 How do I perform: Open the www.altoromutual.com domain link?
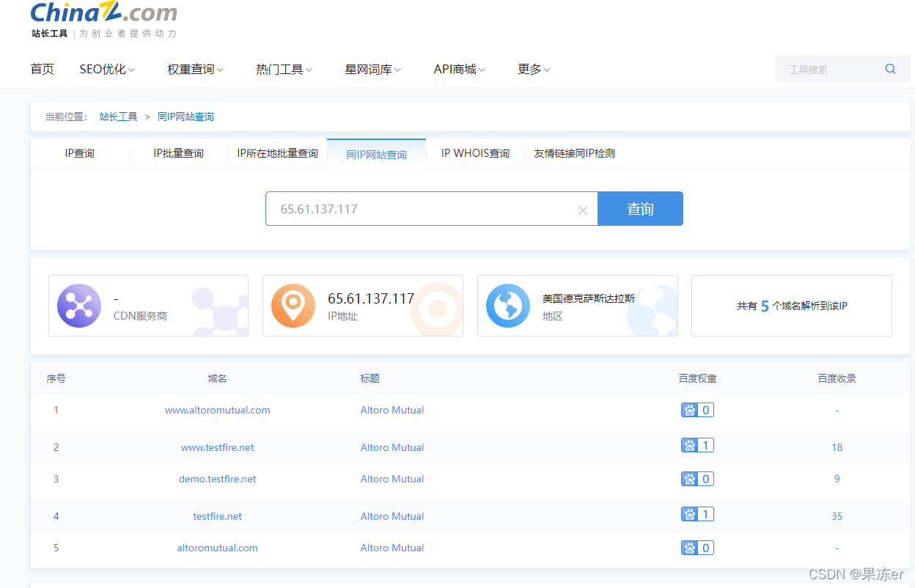(218, 410)
